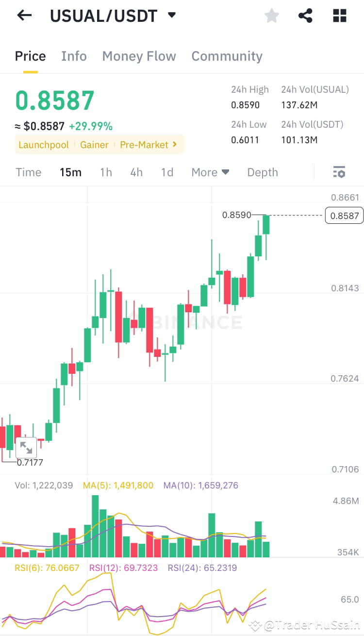Expand the chart to fullscreen
The height and width of the screenshot is (636, 364).
pos(26,447)
